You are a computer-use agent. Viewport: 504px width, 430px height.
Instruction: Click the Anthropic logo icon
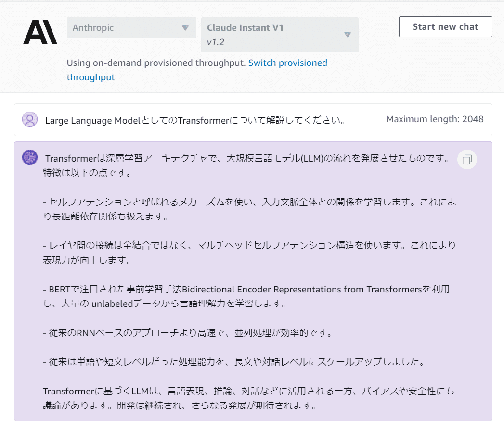[40, 32]
